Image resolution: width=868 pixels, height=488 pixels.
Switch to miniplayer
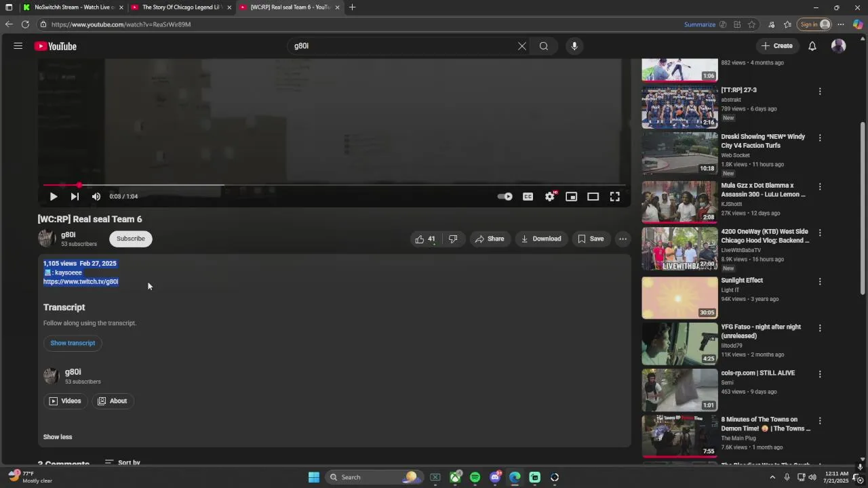[x=572, y=197]
